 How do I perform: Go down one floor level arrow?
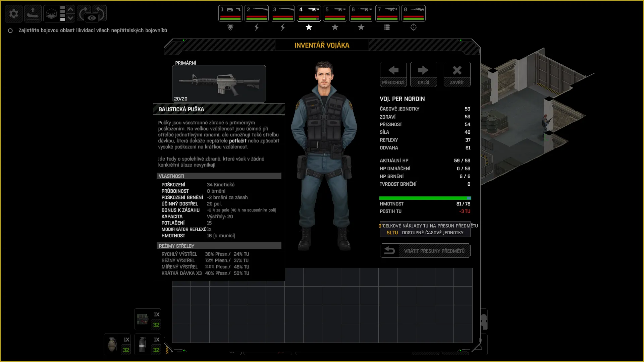[x=70, y=18]
